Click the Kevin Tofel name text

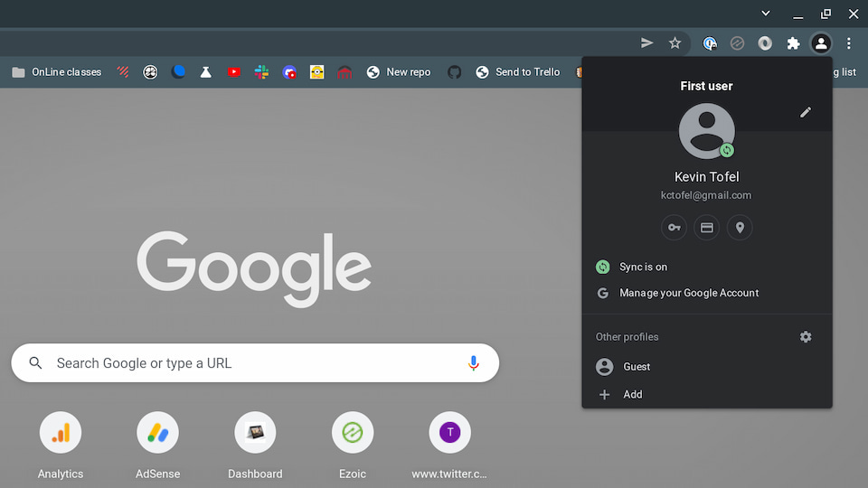pos(706,176)
